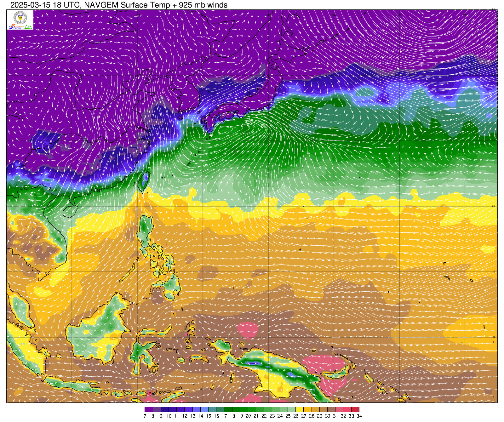Select the brown legend swatch between 30 and 31
Viewport: 504px width, 422px height.
pos(331,410)
